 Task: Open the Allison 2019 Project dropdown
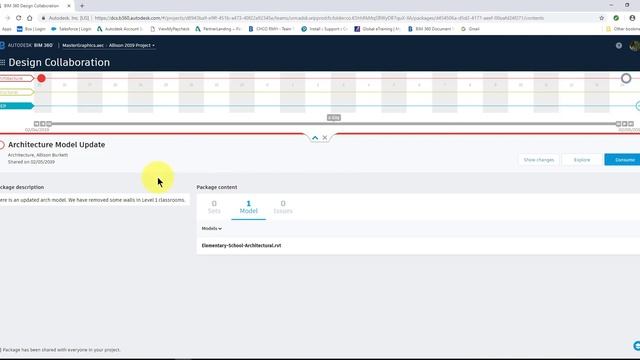click(132, 45)
